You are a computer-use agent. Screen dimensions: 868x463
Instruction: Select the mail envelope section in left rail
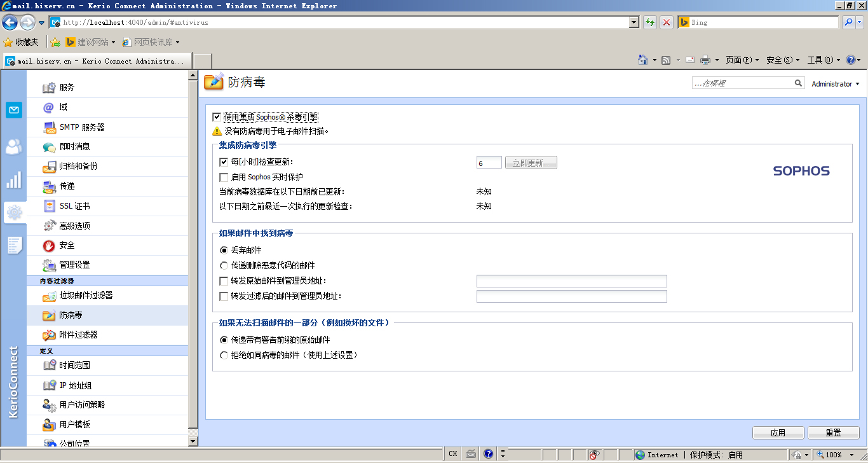point(14,110)
